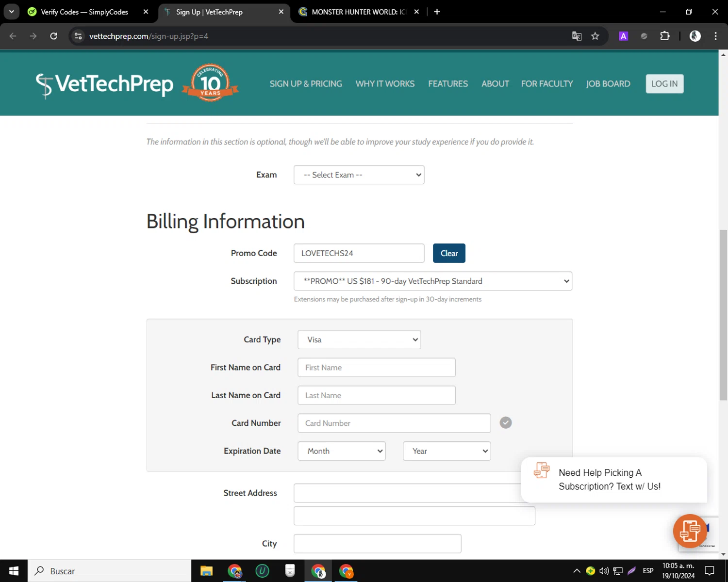The image size is (728, 582).
Task: Click the volume speaker tray icon
Action: point(604,571)
